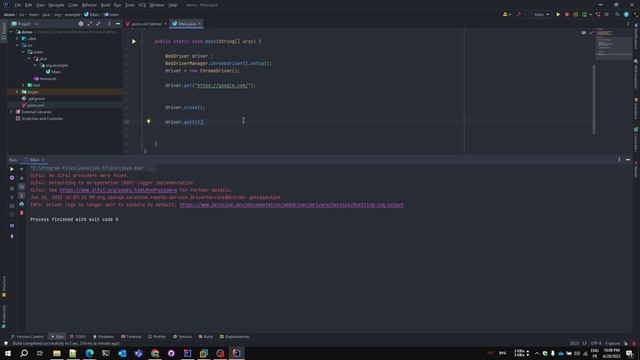Image resolution: width=640 pixels, height=360 pixels.
Task: Start debugging with the toolbar bug icon
Action: (x=567, y=14)
